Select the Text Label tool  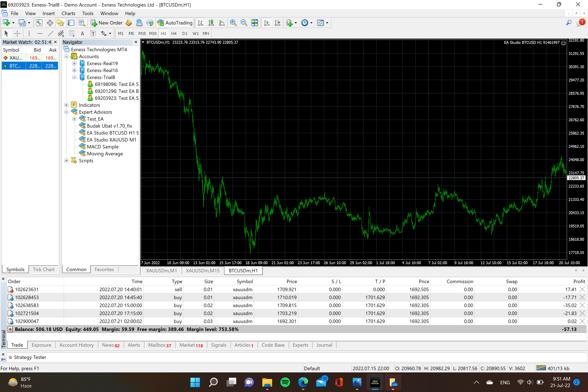(93, 33)
